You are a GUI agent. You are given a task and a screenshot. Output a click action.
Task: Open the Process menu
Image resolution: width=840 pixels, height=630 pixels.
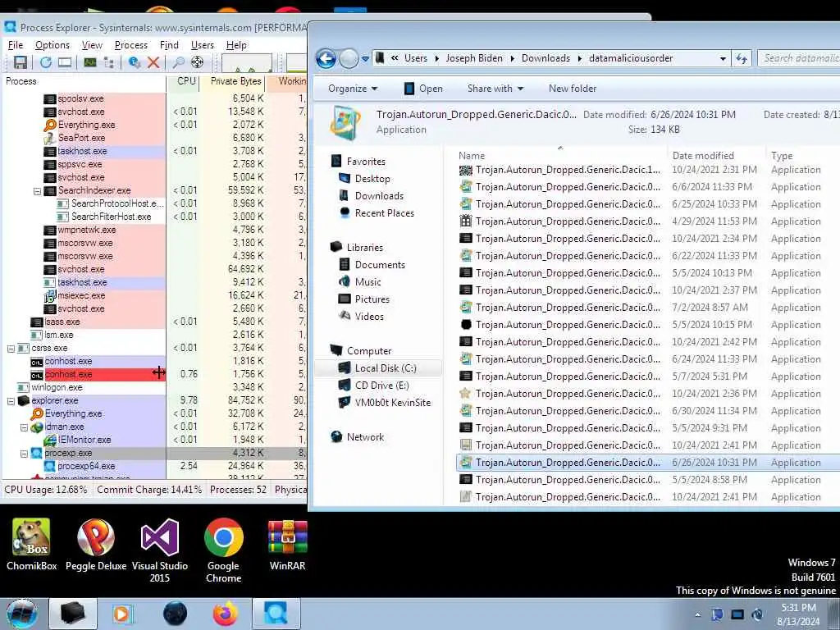pyautogui.click(x=130, y=45)
